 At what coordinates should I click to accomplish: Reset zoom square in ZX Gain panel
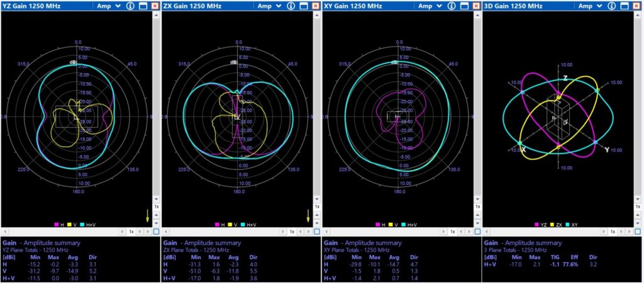click(x=317, y=231)
